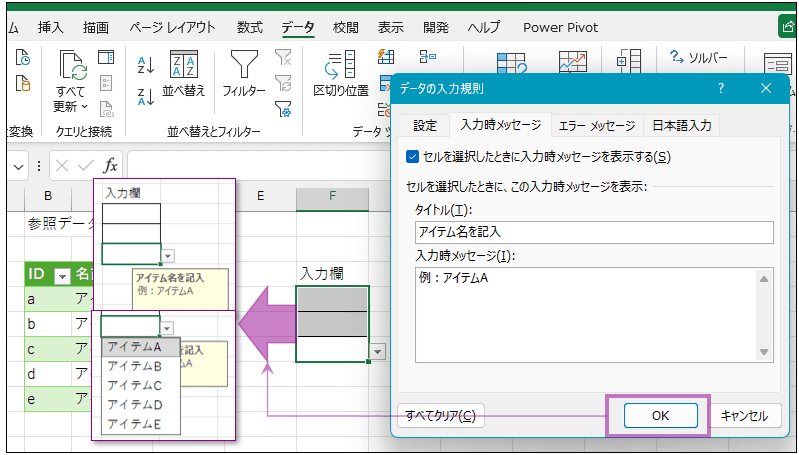This screenshot has width=799, height=455.
Task: Click the Forecast Sheet chart icon
Action: [x=573, y=63]
